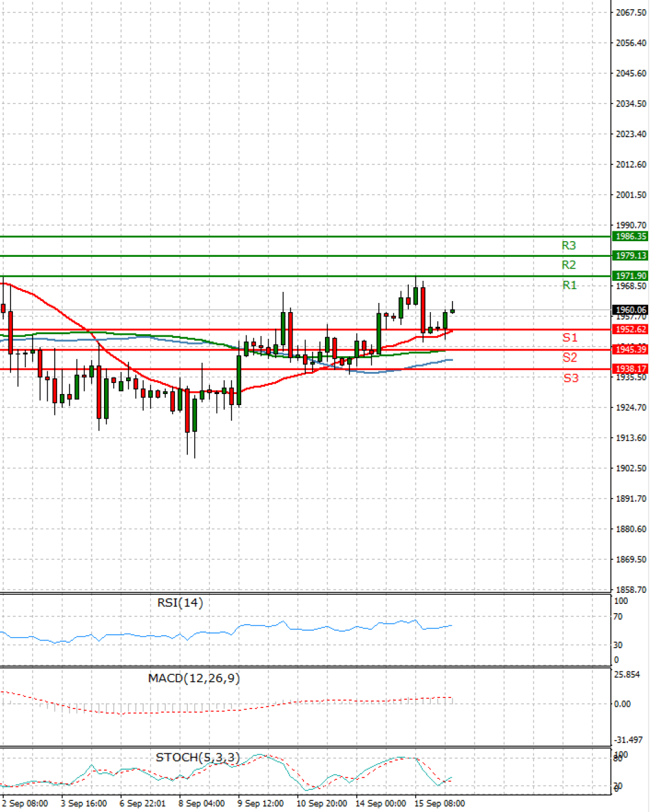Click the 3 Sep 16:00 time label

coord(84,804)
